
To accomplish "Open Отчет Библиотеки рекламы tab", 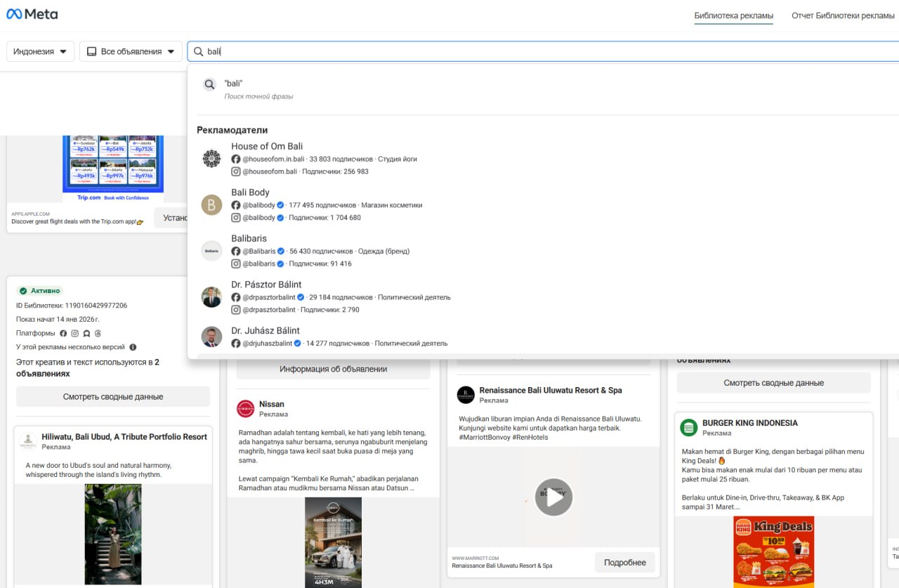I will pos(843,15).
